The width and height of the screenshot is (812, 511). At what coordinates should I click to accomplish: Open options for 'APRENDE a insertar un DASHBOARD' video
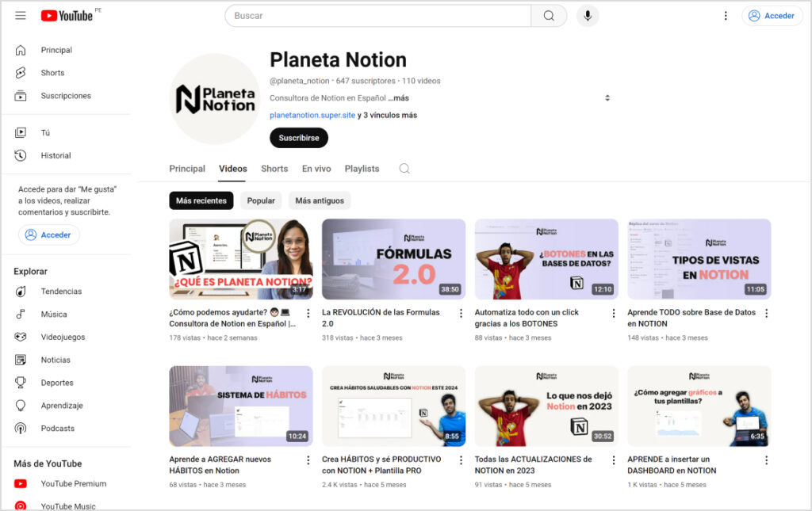tap(767, 460)
